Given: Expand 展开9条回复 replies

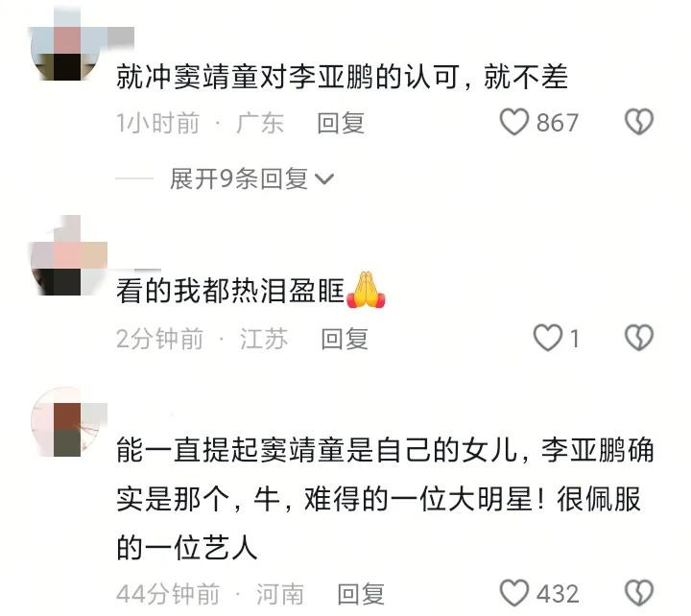Looking at the screenshot, I should (x=251, y=178).
